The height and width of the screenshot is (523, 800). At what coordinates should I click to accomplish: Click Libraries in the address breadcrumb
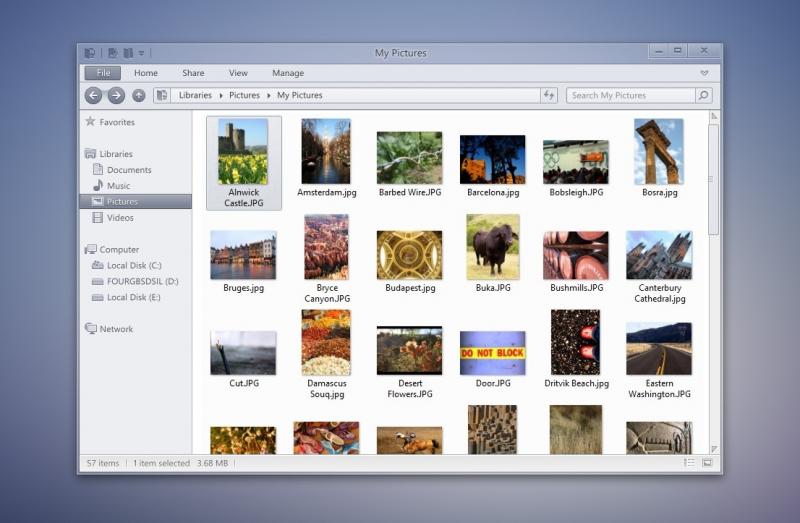(x=195, y=95)
